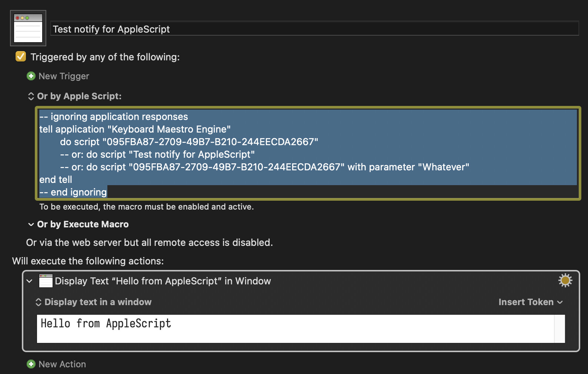Click the New Action label
Image resolution: width=588 pixels, height=374 pixels.
coord(62,364)
